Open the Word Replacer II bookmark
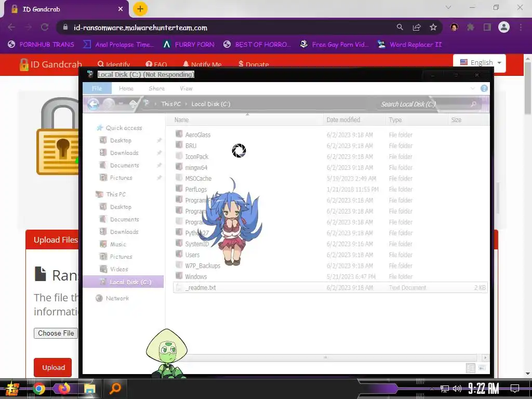532x399 pixels. [x=410, y=45]
